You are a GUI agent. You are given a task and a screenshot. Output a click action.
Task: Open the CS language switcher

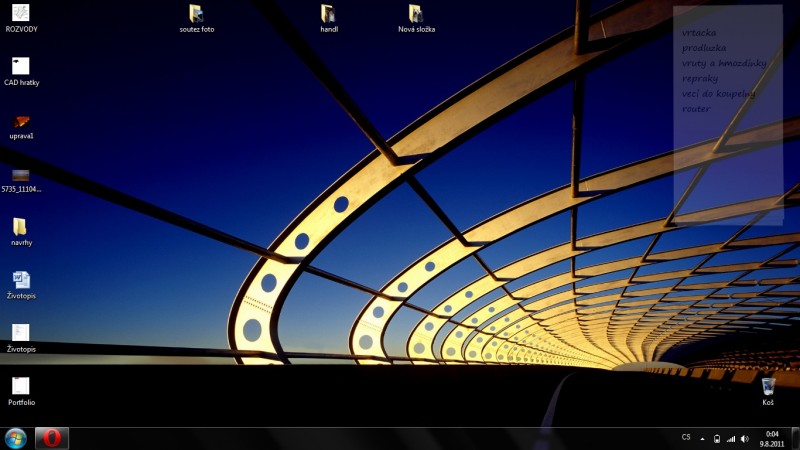[686, 438]
